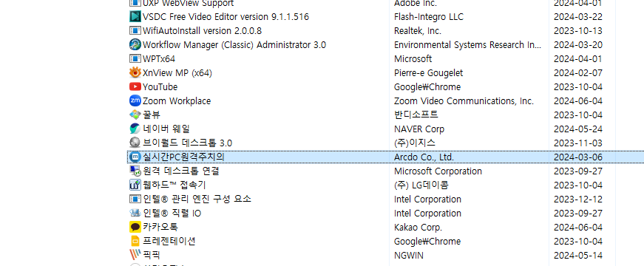Viewport: 644px width, 266px height.
Task: Click publisher Flash-Integro LLC
Action: click(429, 17)
